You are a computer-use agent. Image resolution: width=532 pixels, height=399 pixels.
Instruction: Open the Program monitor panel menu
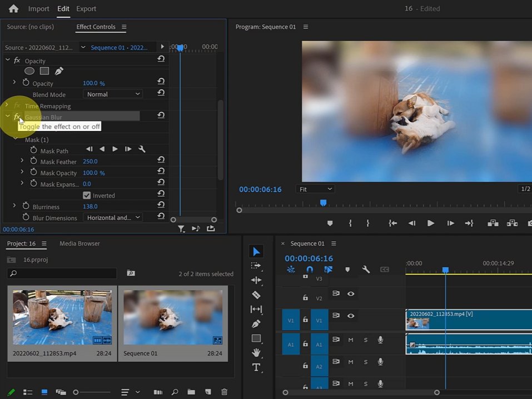point(306,27)
